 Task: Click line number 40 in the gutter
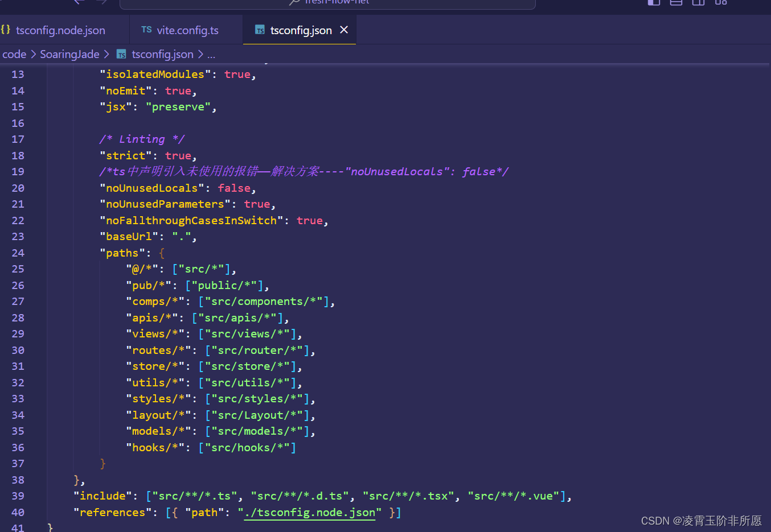pos(18,512)
